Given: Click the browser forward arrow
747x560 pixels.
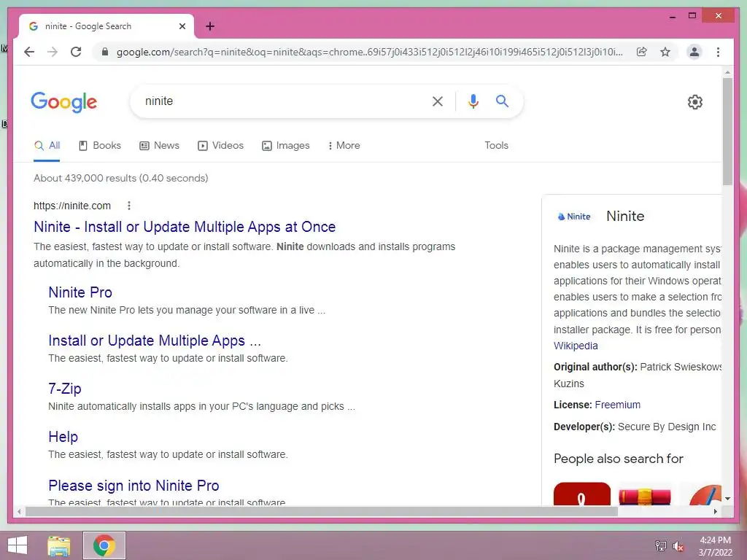Looking at the screenshot, I should (x=53, y=52).
